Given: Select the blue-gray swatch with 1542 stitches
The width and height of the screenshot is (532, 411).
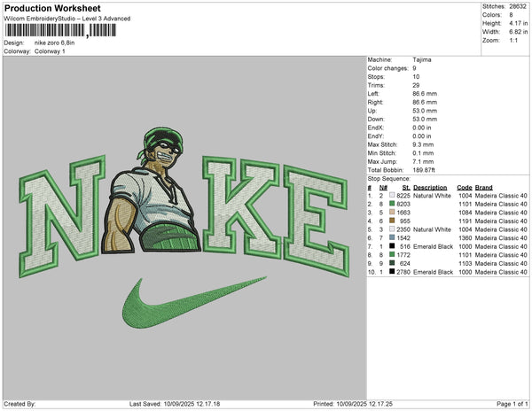Looking at the screenshot, I should click(395, 237).
